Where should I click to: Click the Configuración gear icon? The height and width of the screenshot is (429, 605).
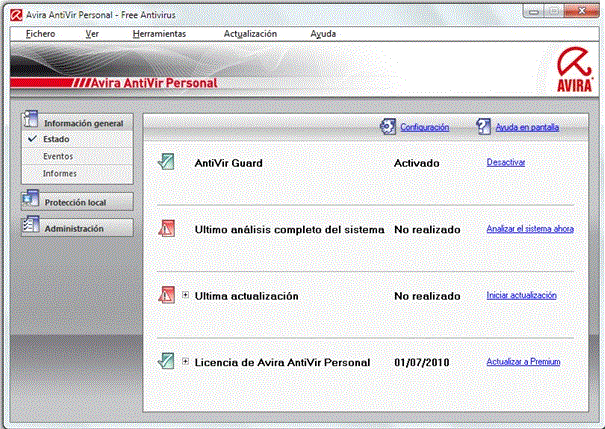click(x=388, y=127)
